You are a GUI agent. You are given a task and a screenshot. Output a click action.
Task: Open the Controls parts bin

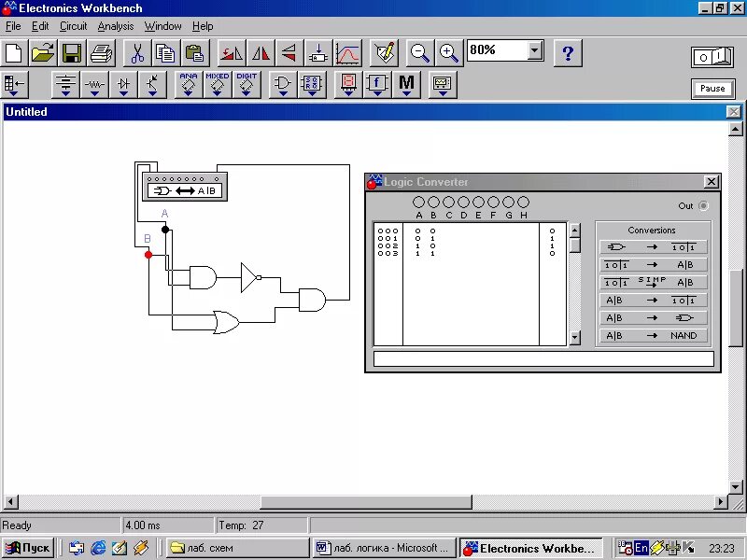click(x=377, y=85)
